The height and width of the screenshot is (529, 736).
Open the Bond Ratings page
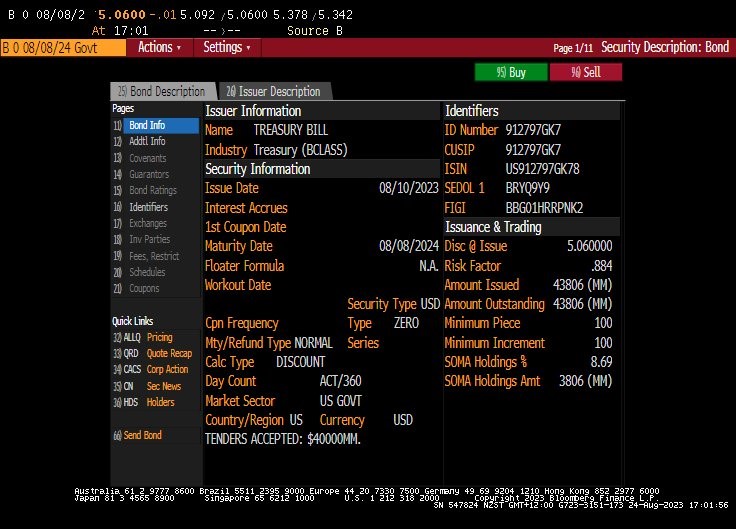point(156,190)
